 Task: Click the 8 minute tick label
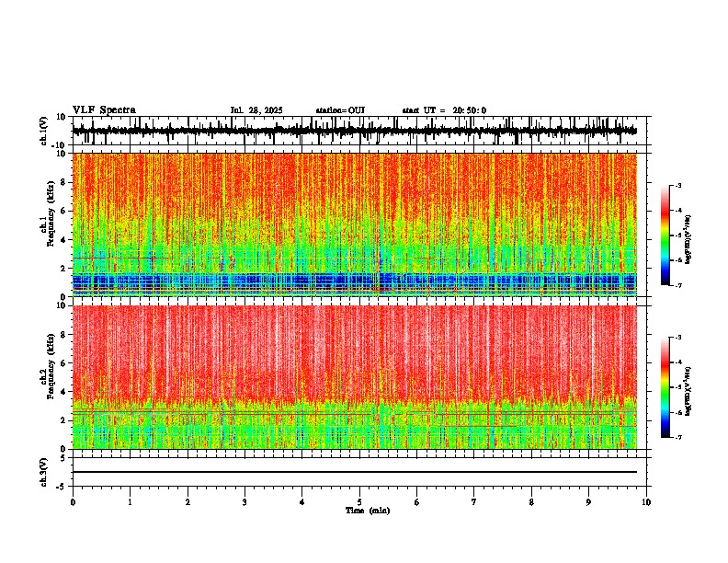click(x=531, y=502)
